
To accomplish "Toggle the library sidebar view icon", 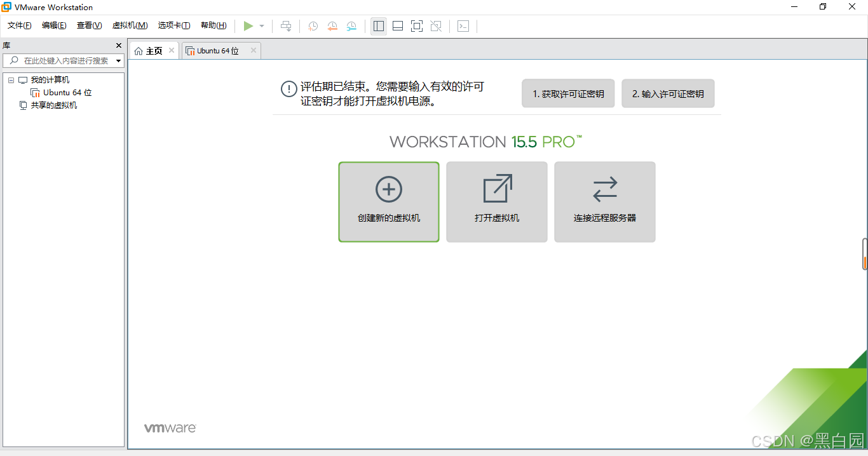I will [379, 26].
